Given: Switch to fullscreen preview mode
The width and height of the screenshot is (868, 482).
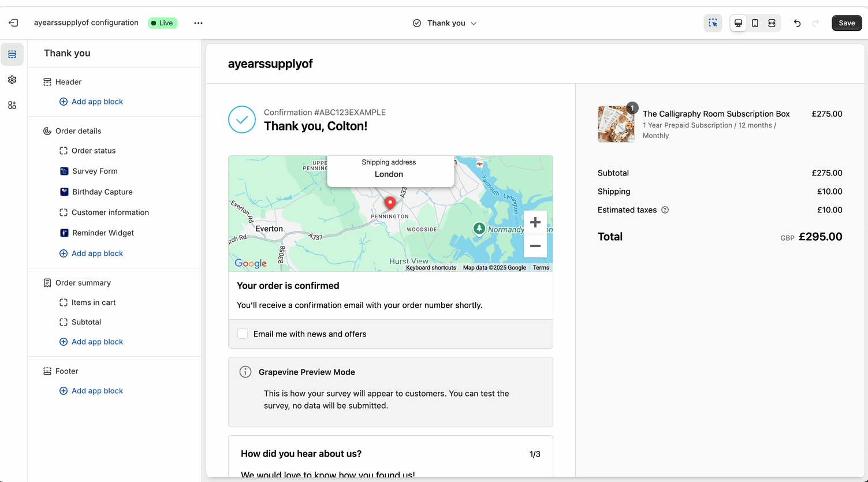Looking at the screenshot, I should click(x=772, y=23).
